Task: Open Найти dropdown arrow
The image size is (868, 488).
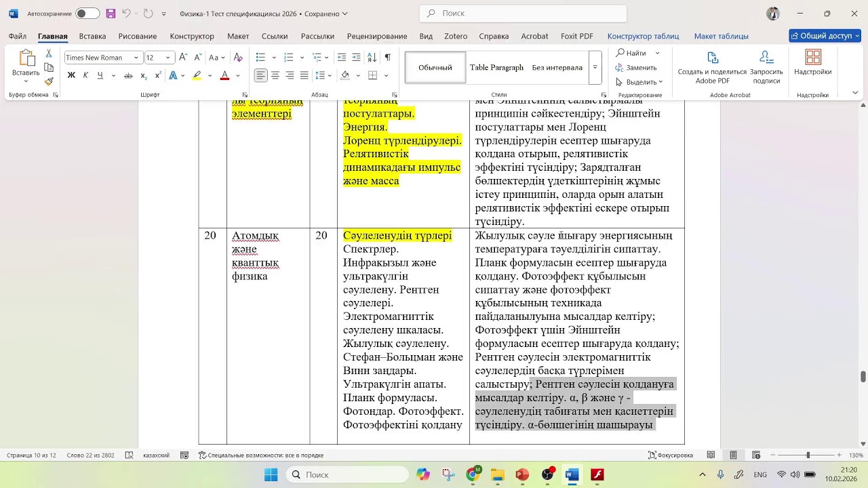Action: (x=657, y=53)
